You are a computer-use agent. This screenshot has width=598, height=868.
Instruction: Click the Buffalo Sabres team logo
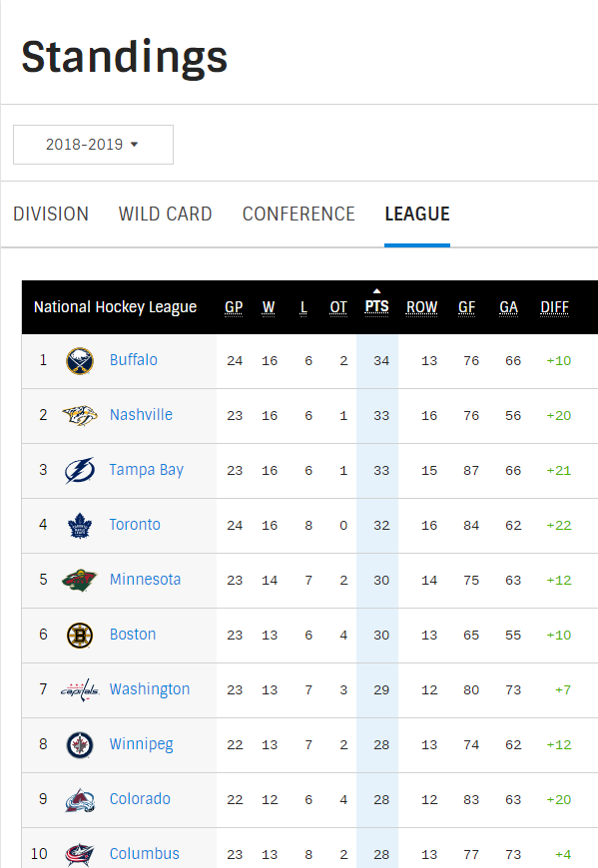[x=80, y=361]
